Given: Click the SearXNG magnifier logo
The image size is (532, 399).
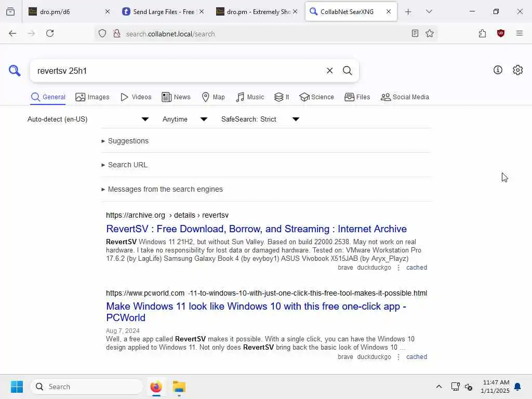Looking at the screenshot, I should point(15,71).
